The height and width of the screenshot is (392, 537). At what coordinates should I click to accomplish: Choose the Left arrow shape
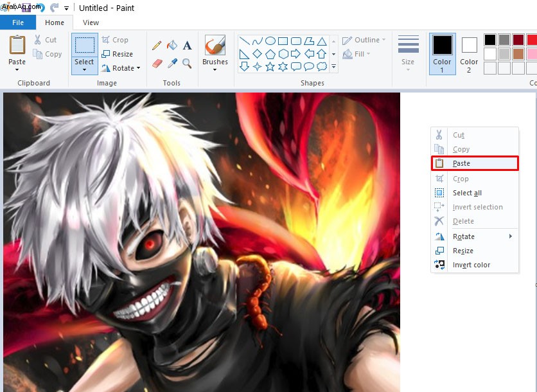tap(309, 54)
